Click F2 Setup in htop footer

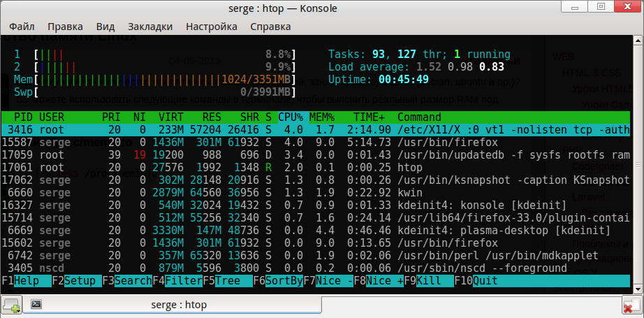[77, 281]
